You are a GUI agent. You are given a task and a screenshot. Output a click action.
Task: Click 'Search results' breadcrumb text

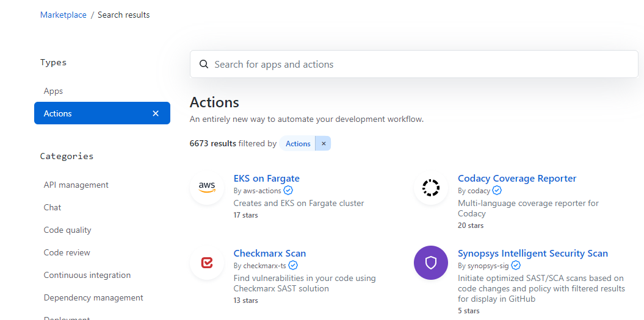click(x=124, y=15)
